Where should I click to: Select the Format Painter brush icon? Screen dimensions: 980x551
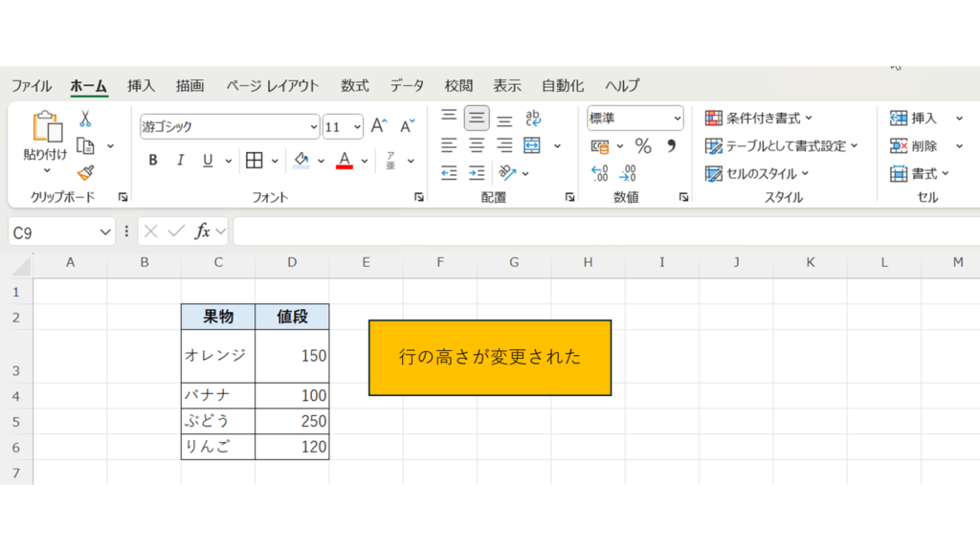pos(85,173)
